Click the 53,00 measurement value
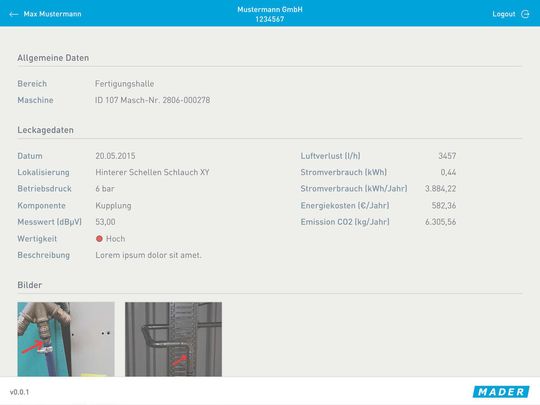This screenshot has width=540, height=405. pyautogui.click(x=105, y=222)
